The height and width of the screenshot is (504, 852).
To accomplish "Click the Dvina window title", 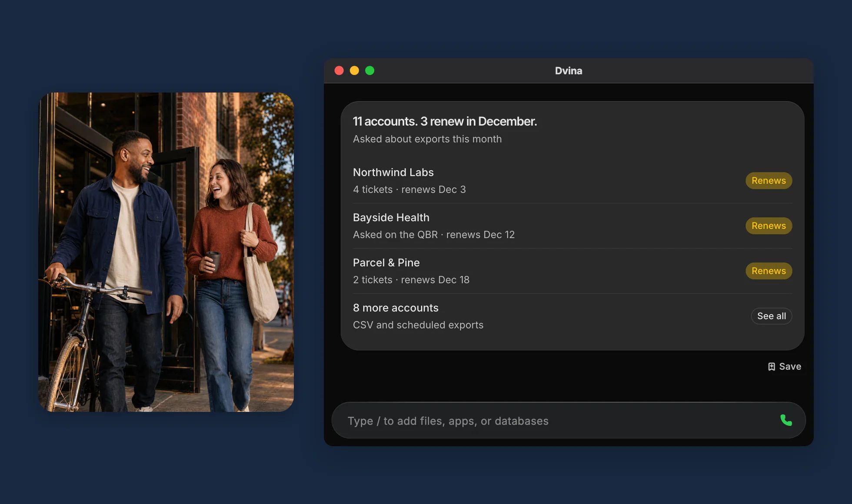I will pos(569,71).
